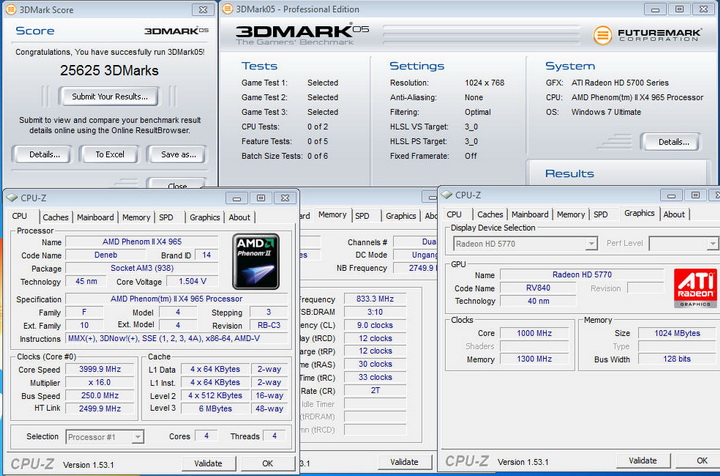
Task: Click memory frequency value 833.3 MHz
Action: (x=375, y=299)
